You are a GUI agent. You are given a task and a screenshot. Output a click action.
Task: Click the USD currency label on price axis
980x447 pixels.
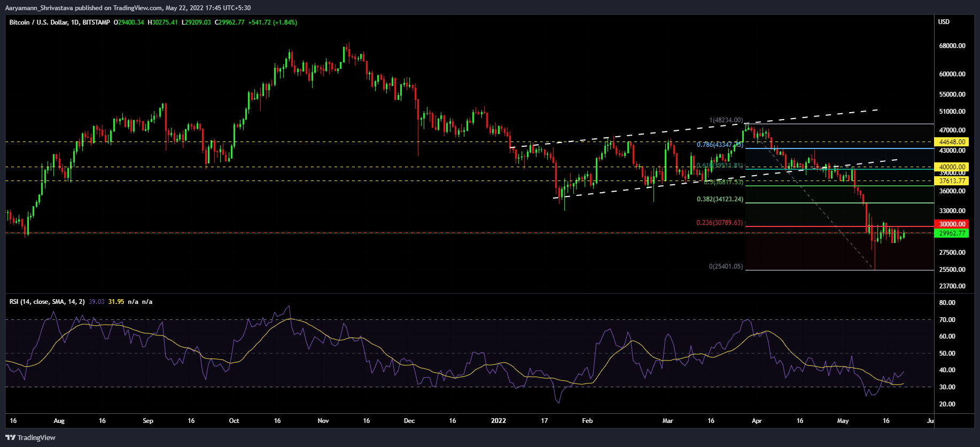[944, 22]
